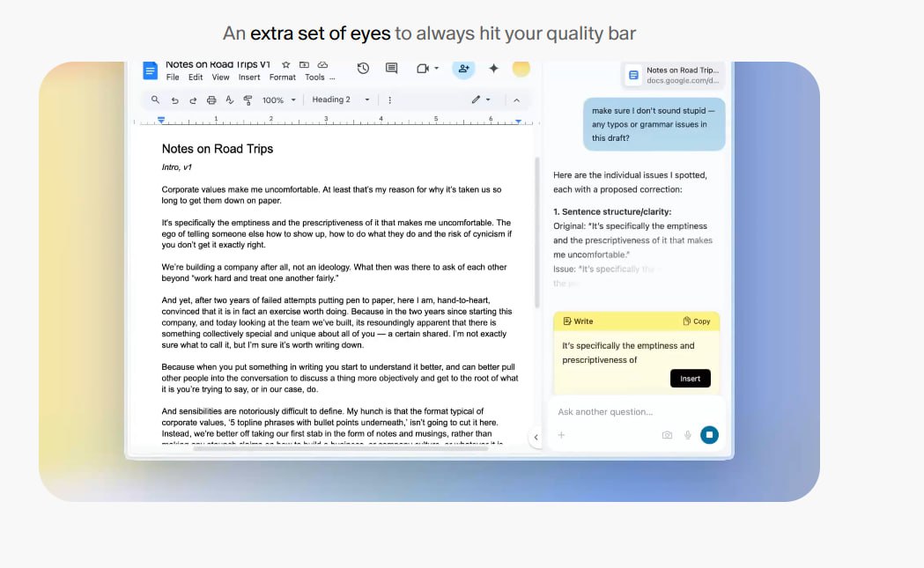Click the document's vertical scrollbar

tap(536, 233)
